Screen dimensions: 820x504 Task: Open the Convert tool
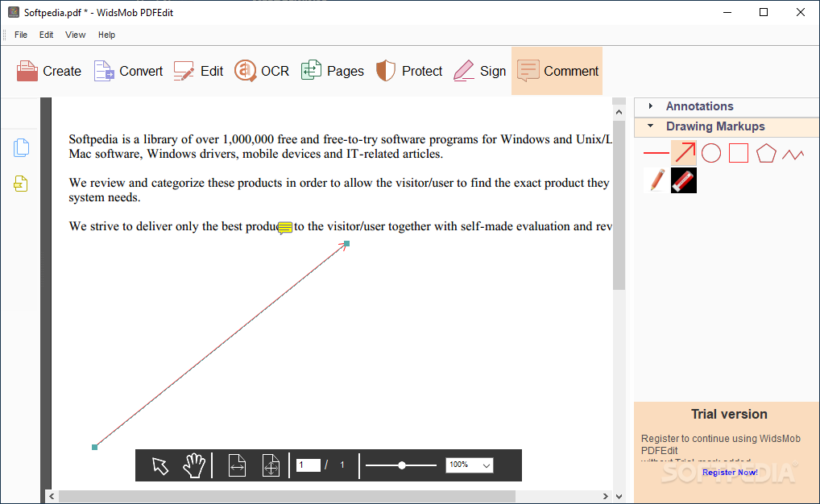click(128, 71)
